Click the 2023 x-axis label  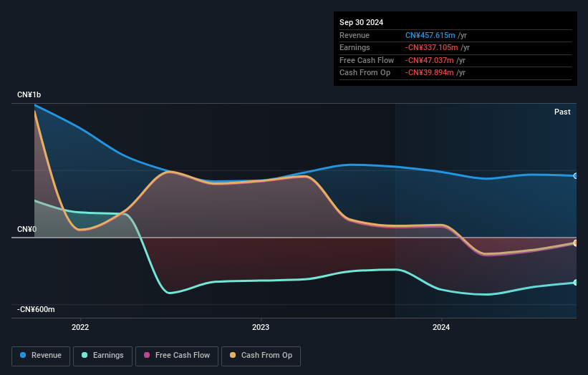261,327
